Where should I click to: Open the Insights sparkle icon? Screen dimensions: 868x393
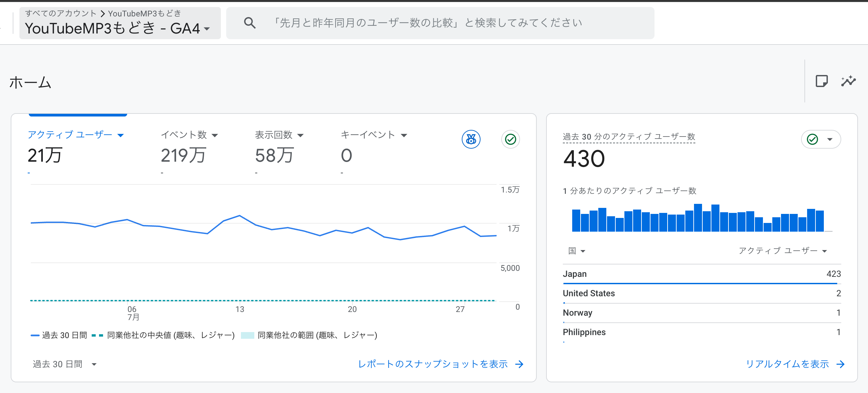(x=849, y=81)
